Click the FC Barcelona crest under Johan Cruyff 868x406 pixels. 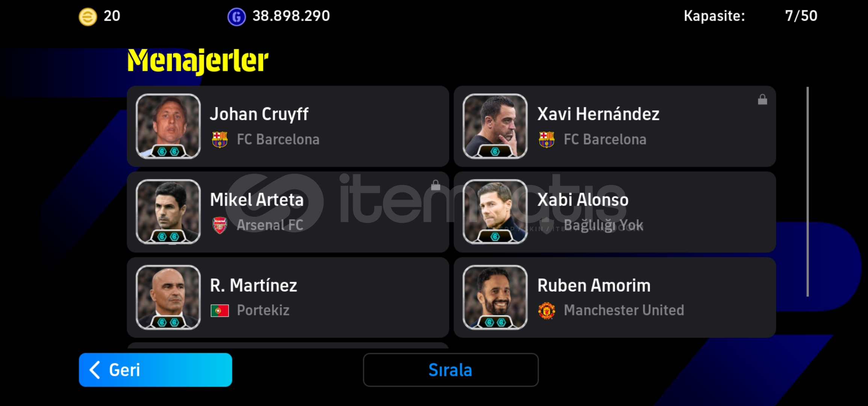219,139
